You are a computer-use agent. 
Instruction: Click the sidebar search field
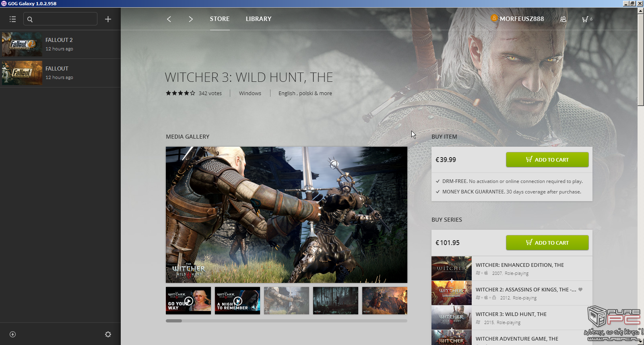coord(60,19)
